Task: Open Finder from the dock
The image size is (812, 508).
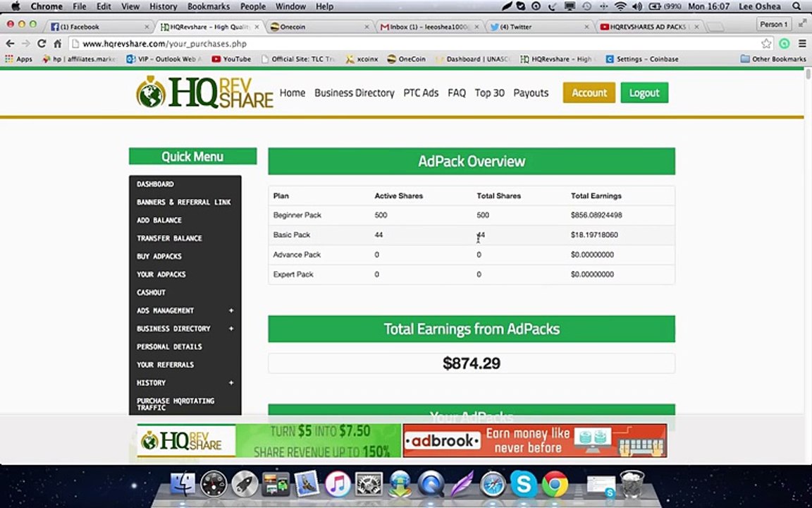Action: point(183,484)
